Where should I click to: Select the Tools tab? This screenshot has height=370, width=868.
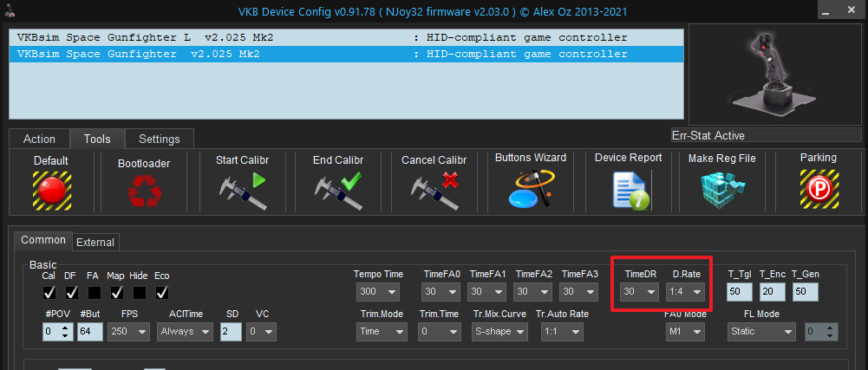[97, 139]
